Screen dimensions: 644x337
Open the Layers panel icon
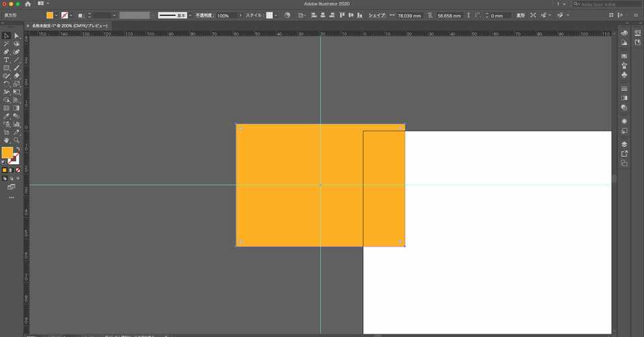pos(625,144)
